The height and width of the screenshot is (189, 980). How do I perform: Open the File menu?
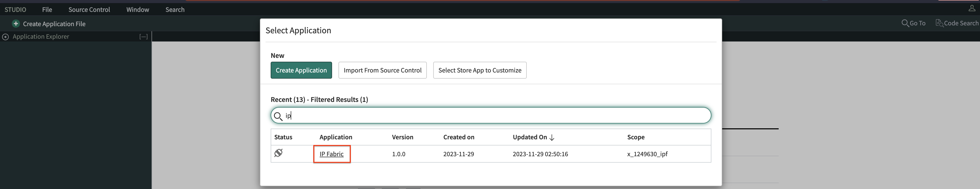tap(47, 9)
